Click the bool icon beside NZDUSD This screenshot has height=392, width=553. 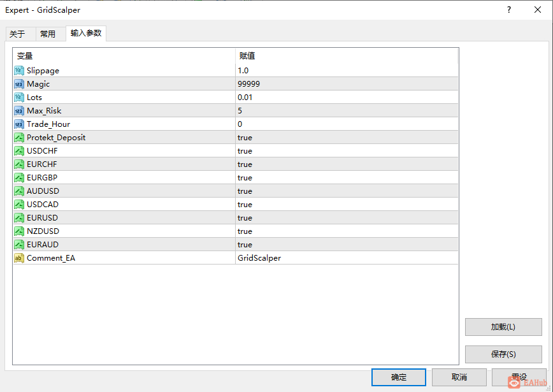click(19, 231)
